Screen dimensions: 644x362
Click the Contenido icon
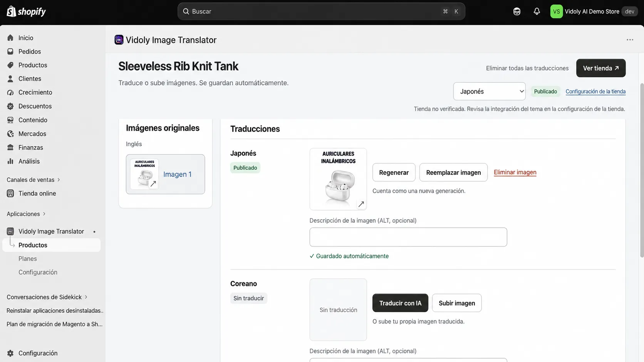click(x=10, y=120)
